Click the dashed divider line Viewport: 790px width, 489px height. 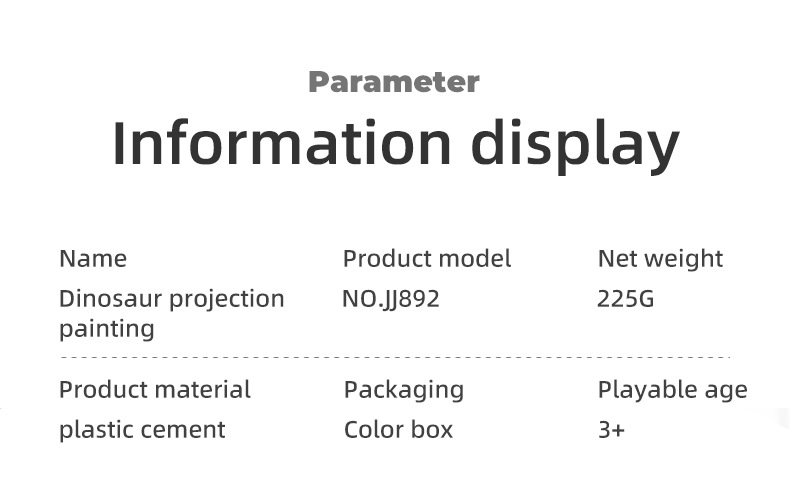click(x=395, y=356)
